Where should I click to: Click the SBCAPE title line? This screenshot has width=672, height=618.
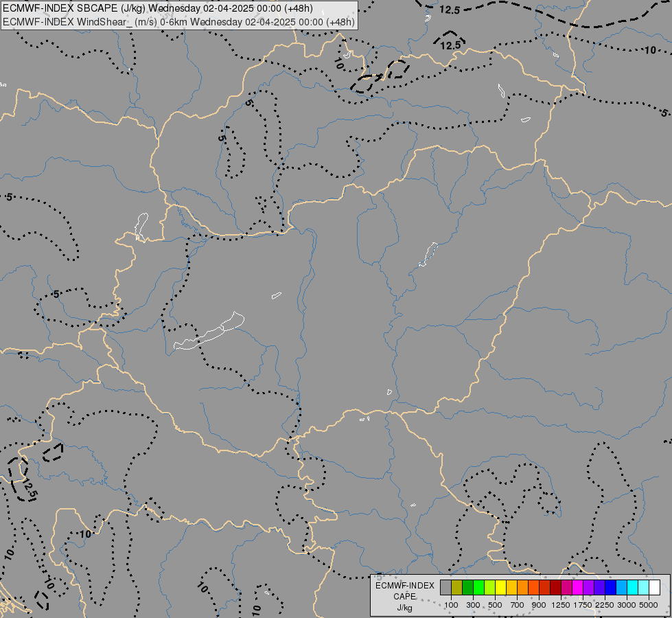(158, 8)
